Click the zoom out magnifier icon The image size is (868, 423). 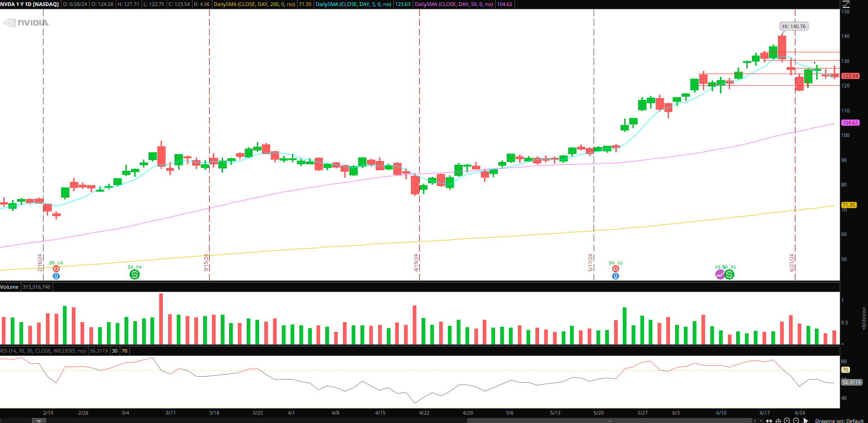pos(796,421)
